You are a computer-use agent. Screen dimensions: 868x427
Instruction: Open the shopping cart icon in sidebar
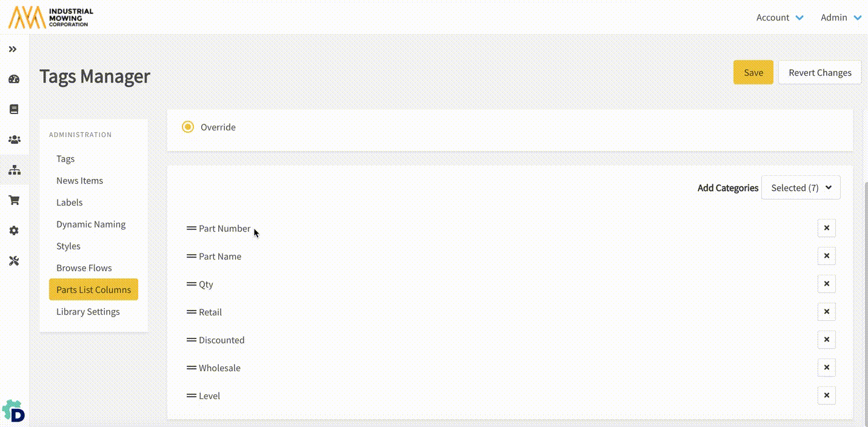[14, 200]
